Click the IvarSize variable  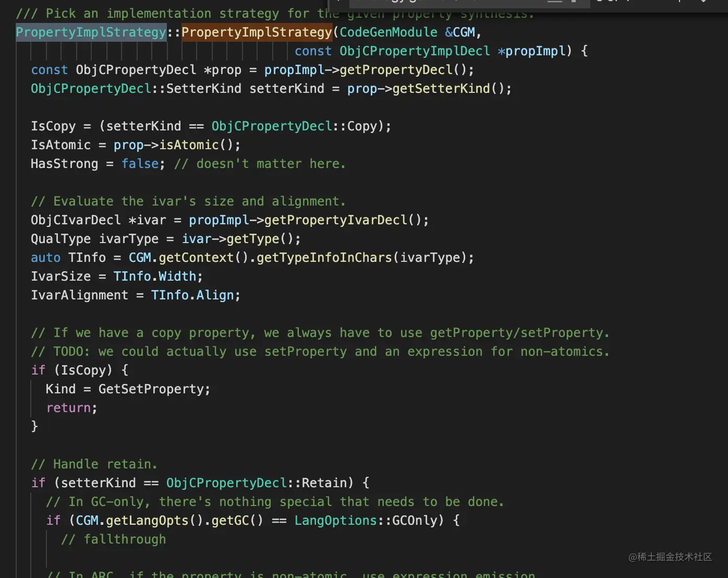pos(60,276)
